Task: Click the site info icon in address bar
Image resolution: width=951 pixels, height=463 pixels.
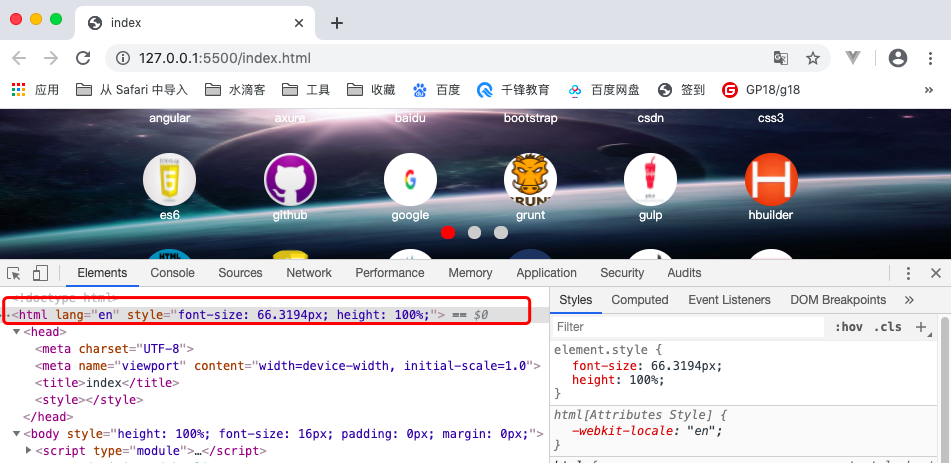Action: click(x=123, y=58)
